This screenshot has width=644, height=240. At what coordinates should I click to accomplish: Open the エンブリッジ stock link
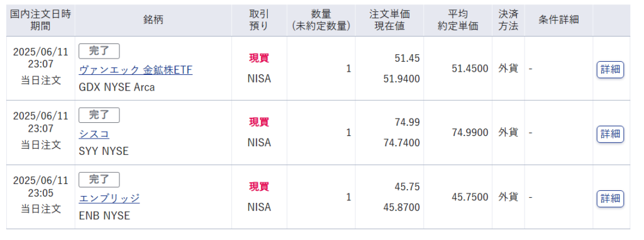(x=109, y=198)
